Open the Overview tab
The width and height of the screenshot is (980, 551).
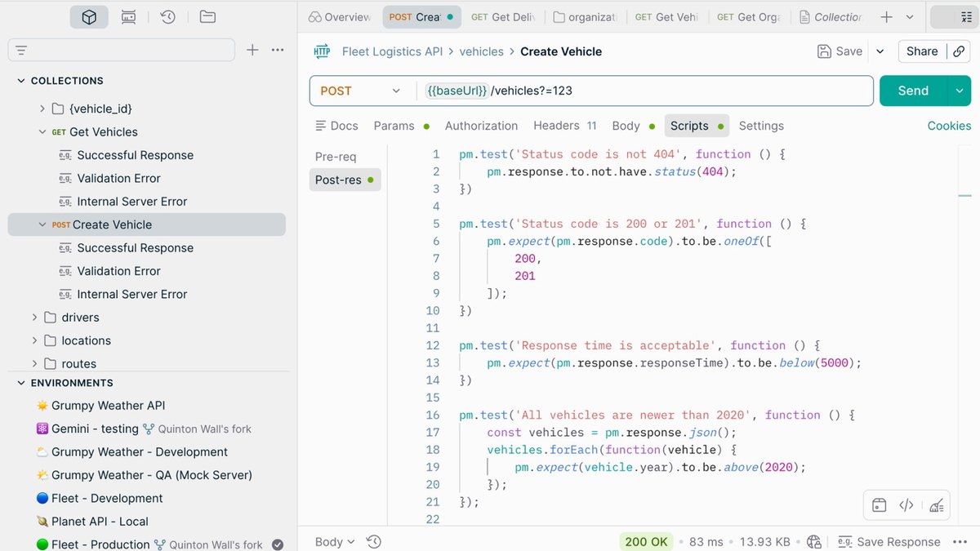(340, 17)
